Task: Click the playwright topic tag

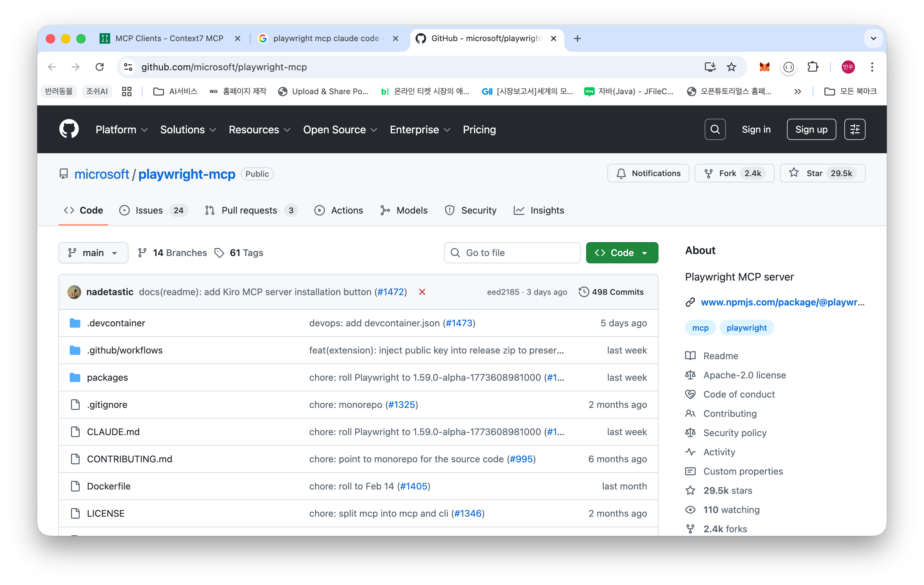Action: click(746, 328)
